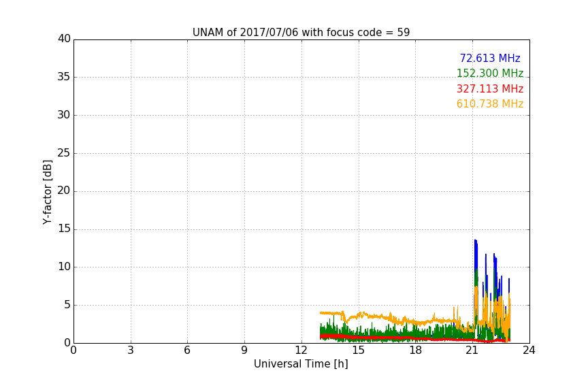The image size is (588, 392).
Task: Click the y-axis tick value 10
Action: pos(64,267)
